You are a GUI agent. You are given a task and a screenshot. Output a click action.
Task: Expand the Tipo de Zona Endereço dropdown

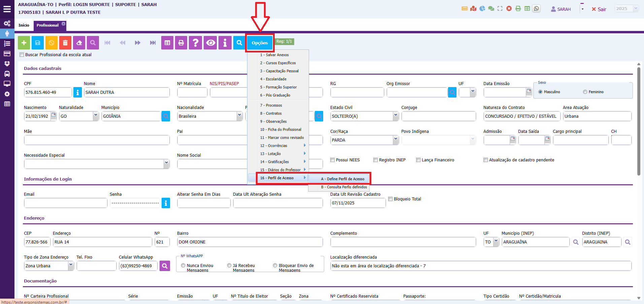[71, 266]
